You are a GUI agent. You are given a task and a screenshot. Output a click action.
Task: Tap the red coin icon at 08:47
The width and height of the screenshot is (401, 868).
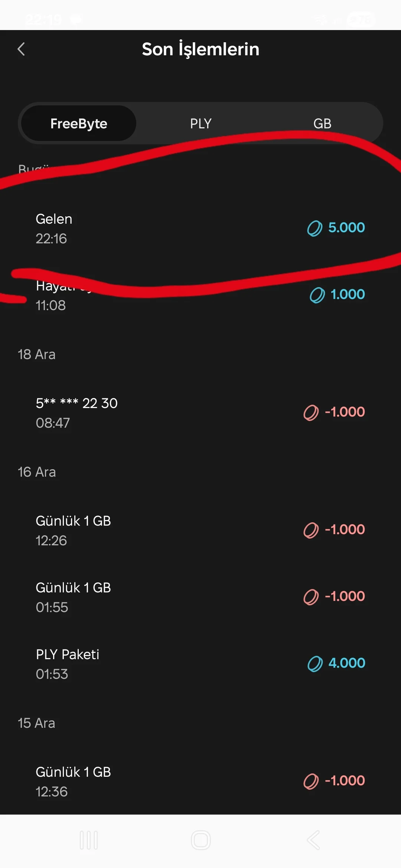311,412
